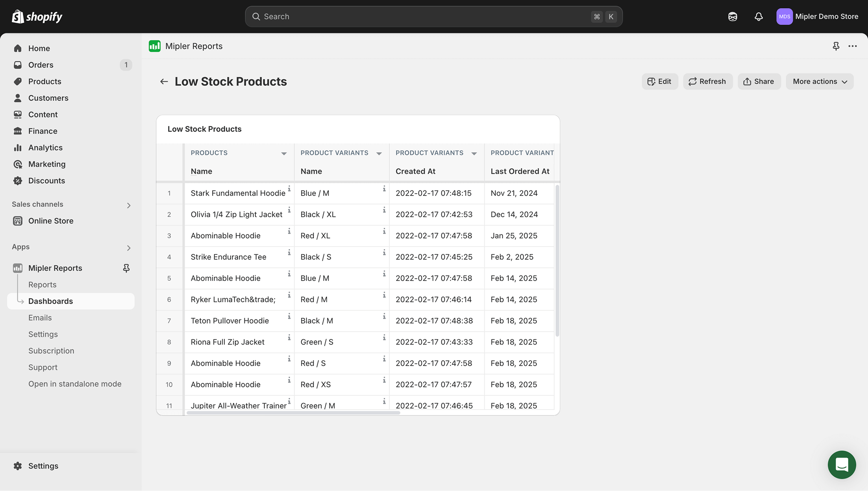The image size is (868, 491).
Task: Open the PRODUCTS column dropdown arrow
Action: [x=284, y=153]
